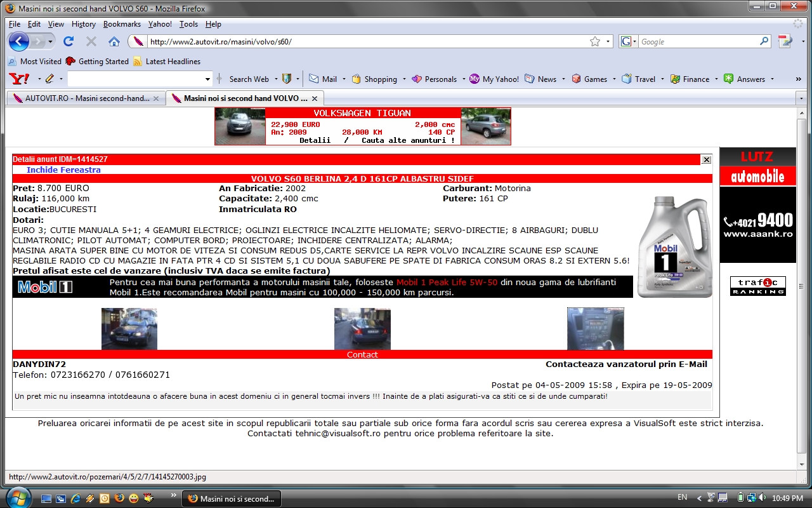Click the volume icon in system tray
The height and width of the screenshot is (508, 812).
click(761, 497)
